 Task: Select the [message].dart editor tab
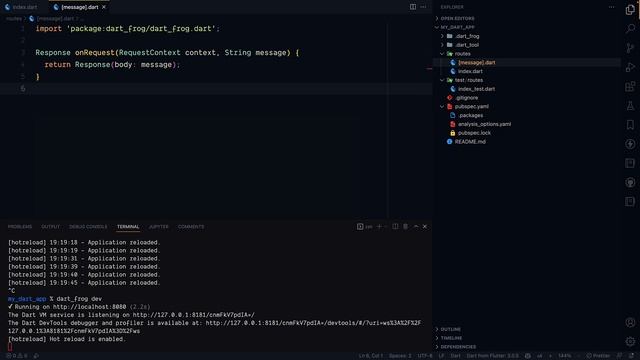[79, 7]
